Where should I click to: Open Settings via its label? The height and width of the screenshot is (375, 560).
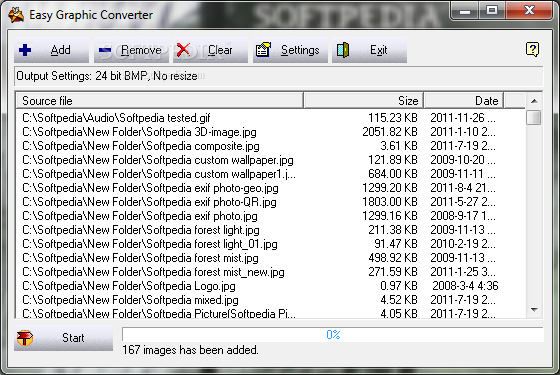300,50
